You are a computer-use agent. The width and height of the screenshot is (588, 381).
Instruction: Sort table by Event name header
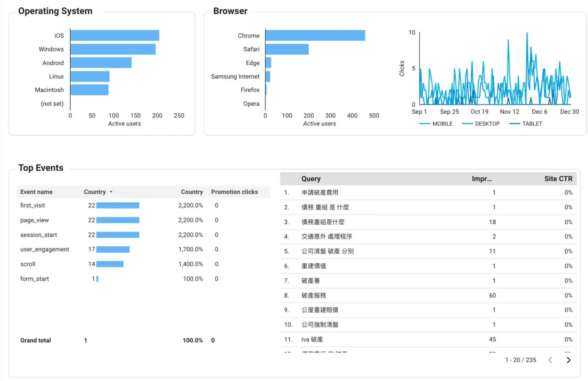coord(36,192)
